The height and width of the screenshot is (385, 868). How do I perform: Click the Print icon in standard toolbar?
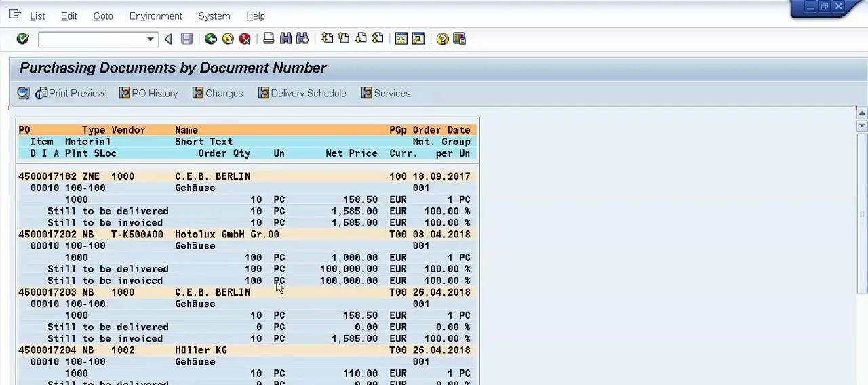click(269, 39)
